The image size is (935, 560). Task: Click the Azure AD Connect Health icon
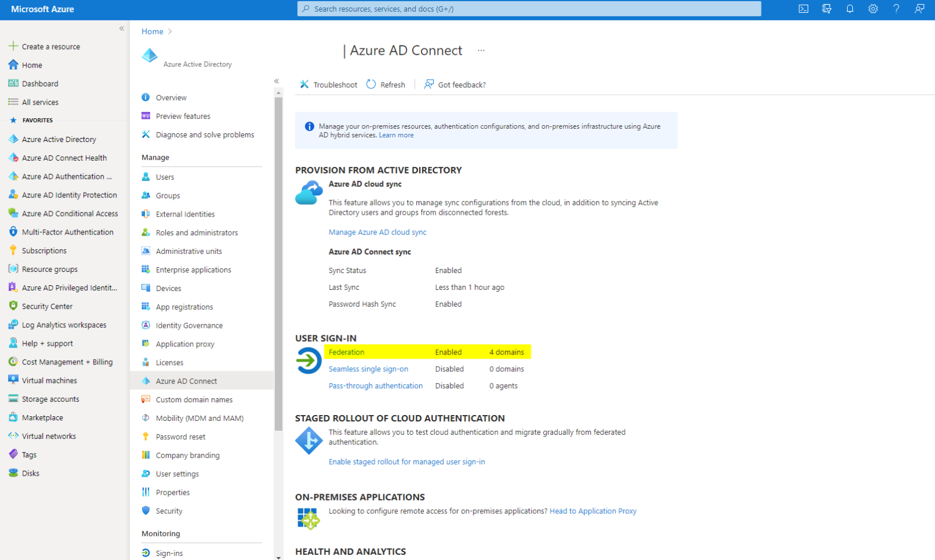13,158
